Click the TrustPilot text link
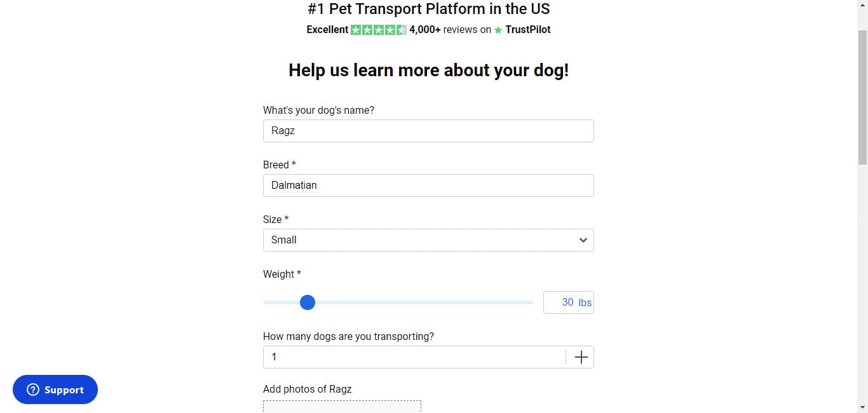The image size is (868, 413). pyautogui.click(x=527, y=29)
